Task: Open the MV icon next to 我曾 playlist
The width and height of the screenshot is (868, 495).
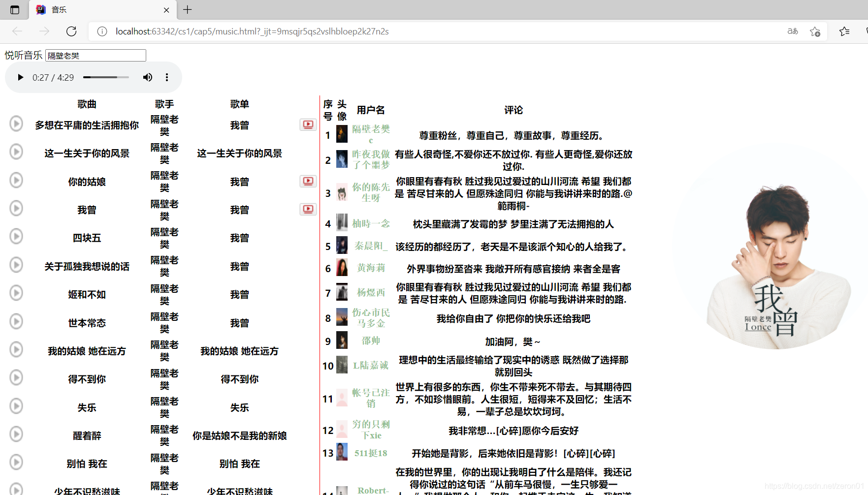Action: [308, 209]
